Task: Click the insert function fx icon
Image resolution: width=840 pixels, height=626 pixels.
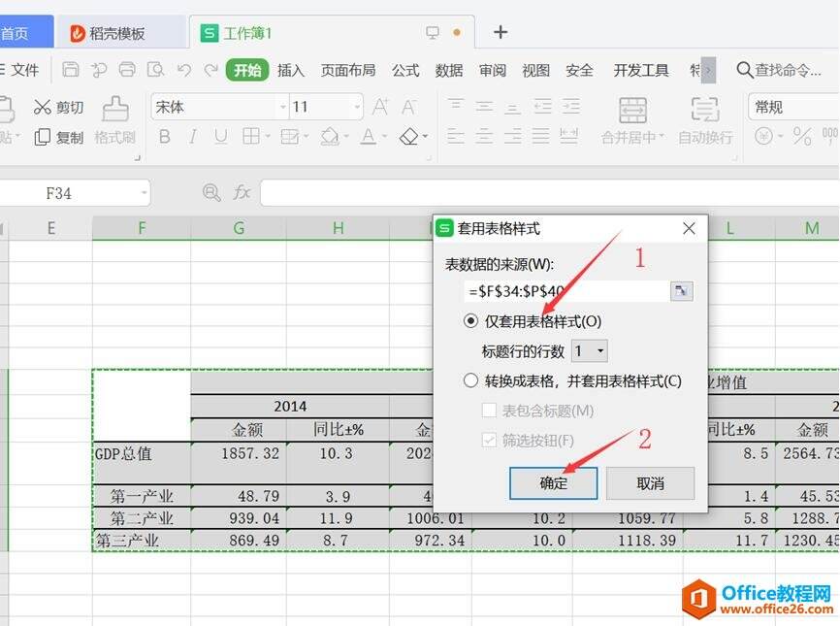Action: click(242, 193)
